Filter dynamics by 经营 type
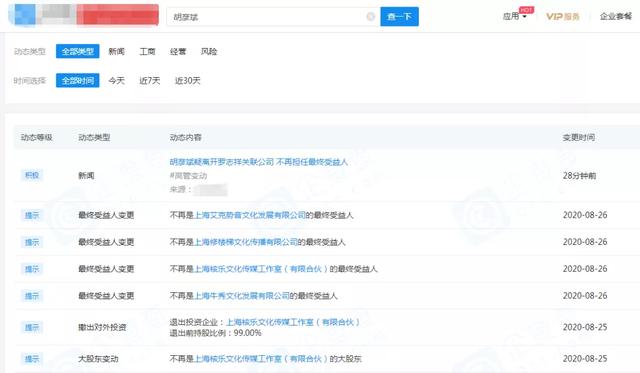 (x=178, y=51)
